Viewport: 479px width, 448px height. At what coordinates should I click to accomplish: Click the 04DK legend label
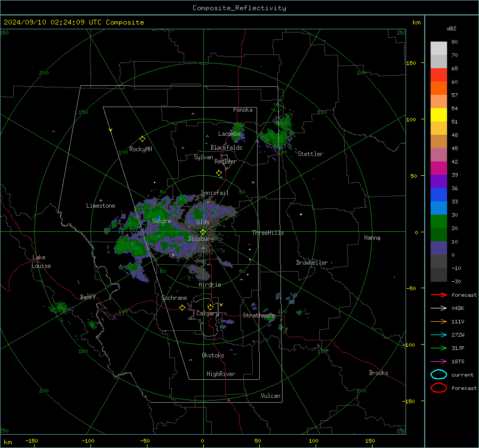pyautogui.click(x=458, y=308)
